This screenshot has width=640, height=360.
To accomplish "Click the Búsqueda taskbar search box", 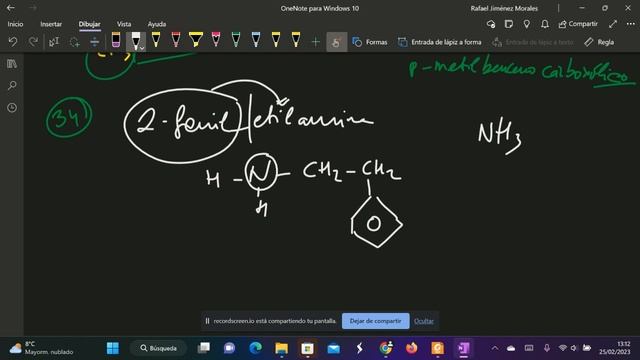I will [x=158, y=348].
